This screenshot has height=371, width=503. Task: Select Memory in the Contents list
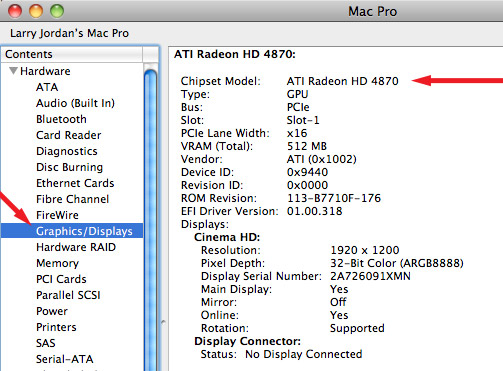(x=57, y=263)
